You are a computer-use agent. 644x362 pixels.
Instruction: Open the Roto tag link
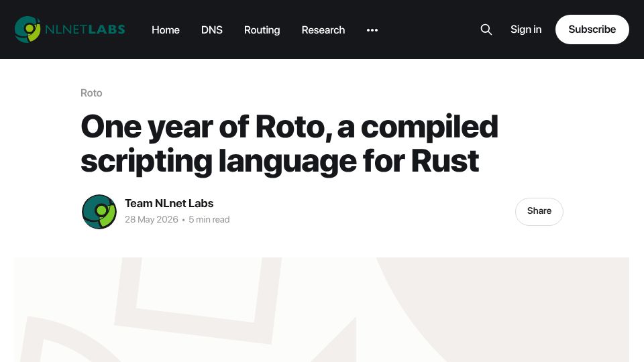(91, 93)
